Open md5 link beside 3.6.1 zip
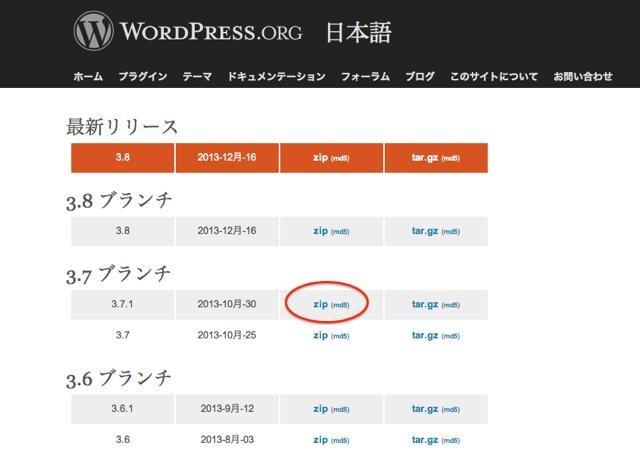Screen dimensions: 640x462 [341, 410]
